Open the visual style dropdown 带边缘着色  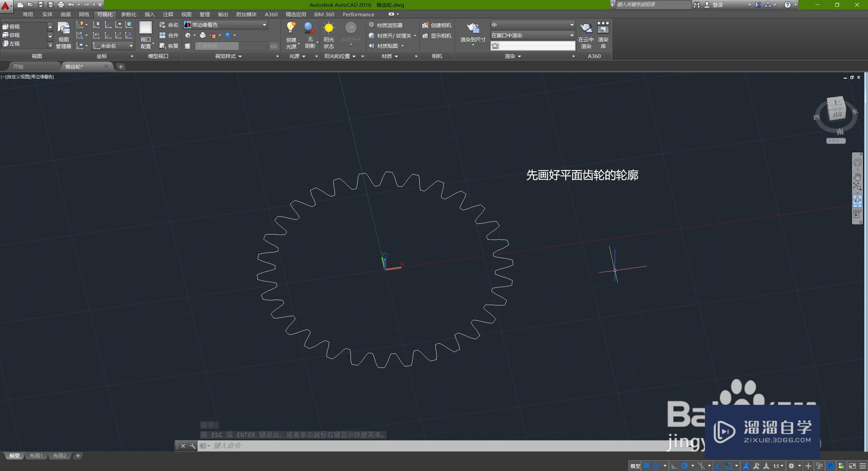[x=225, y=25]
